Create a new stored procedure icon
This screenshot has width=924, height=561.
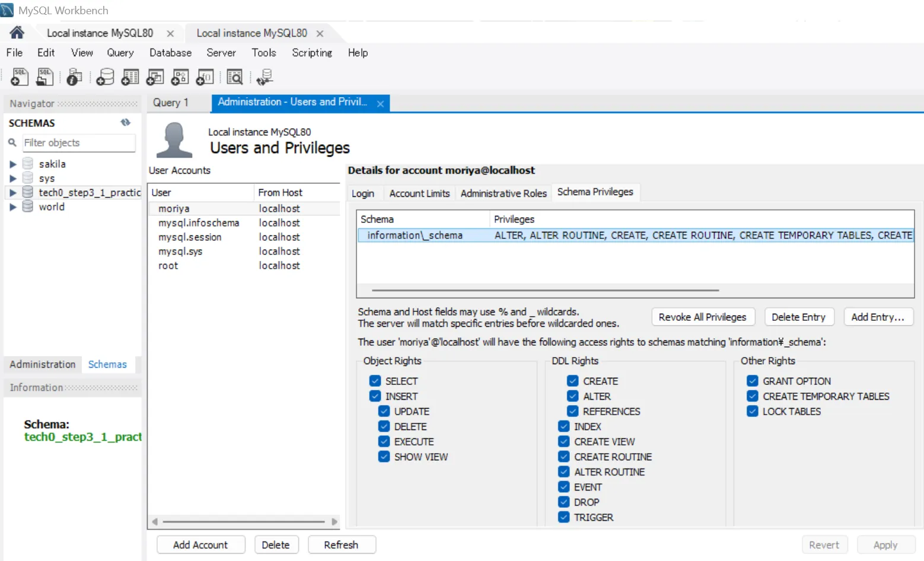click(x=180, y=76)
